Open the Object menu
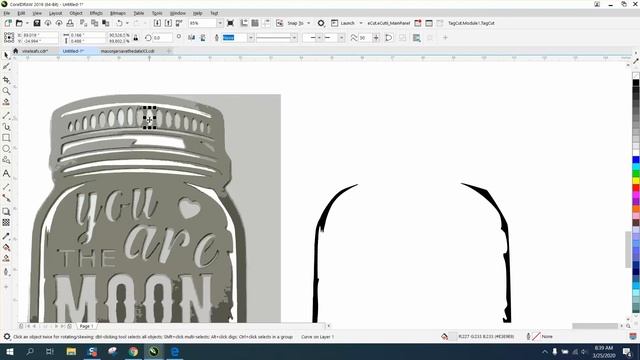 76,13
